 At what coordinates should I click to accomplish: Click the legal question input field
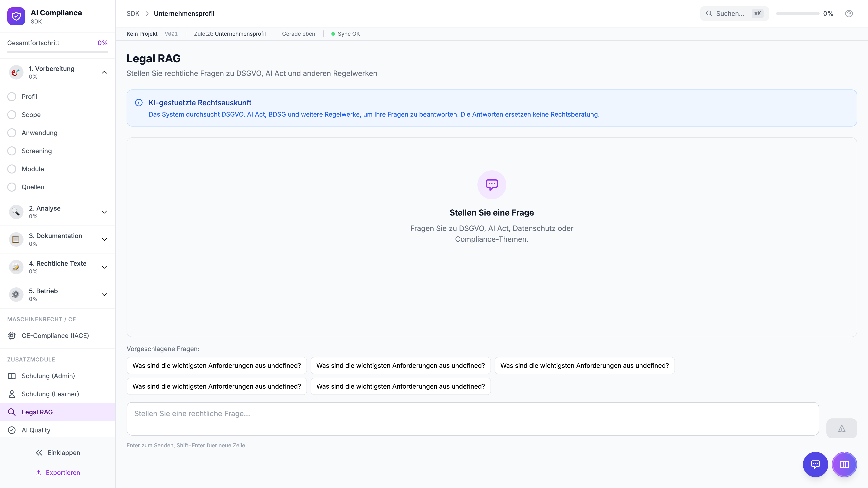472,419
